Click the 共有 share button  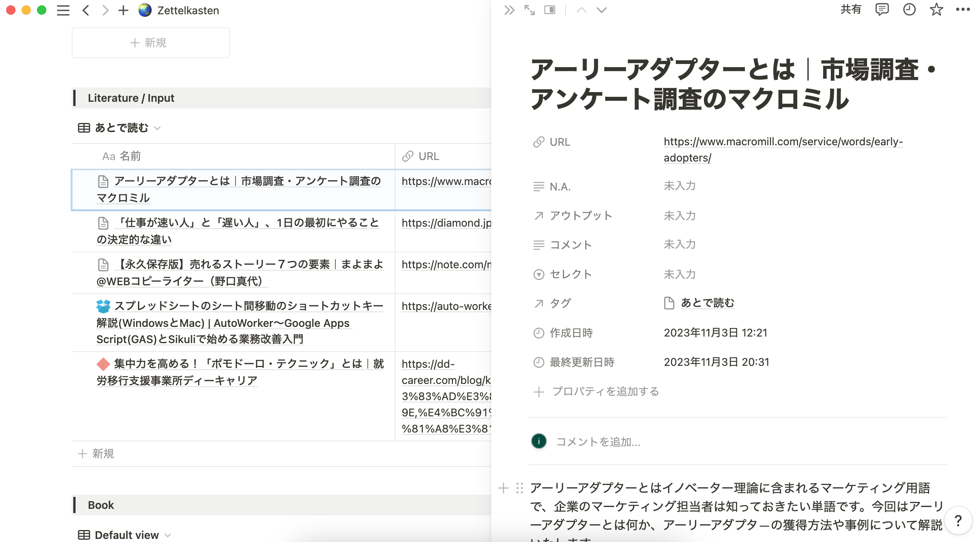851,10
